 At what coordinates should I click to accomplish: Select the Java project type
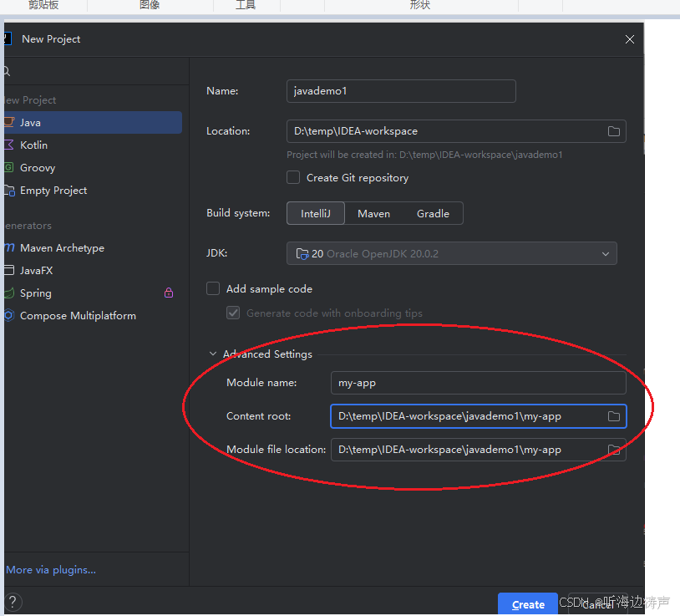click(x=93, y=122)
